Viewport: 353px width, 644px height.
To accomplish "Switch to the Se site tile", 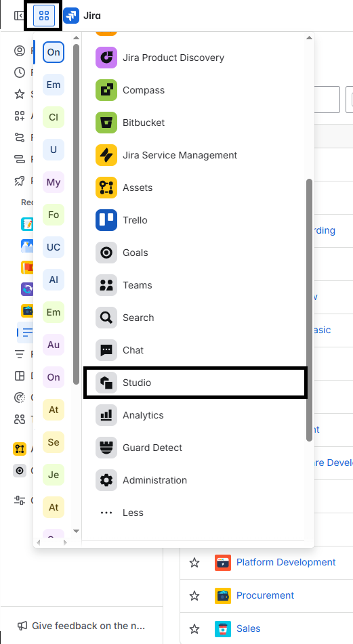I will pos(54,442).
